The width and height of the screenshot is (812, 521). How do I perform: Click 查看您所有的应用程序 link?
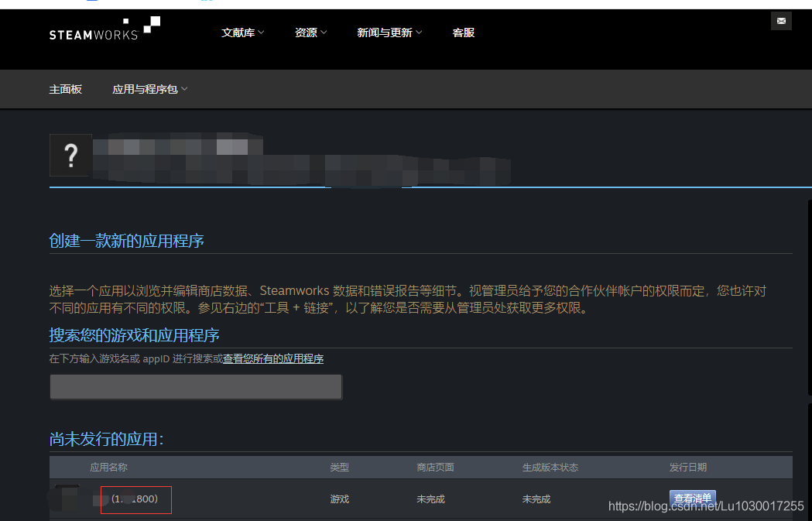point(273,358)
